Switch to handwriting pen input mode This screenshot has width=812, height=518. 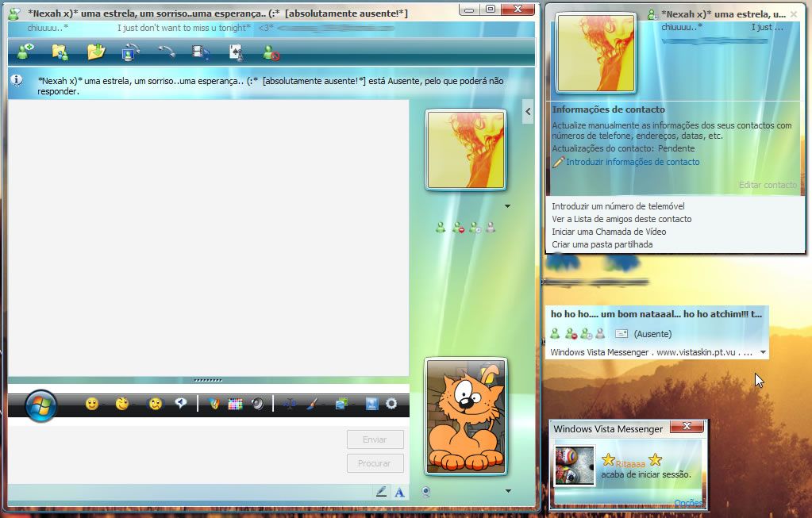[381, 492]
